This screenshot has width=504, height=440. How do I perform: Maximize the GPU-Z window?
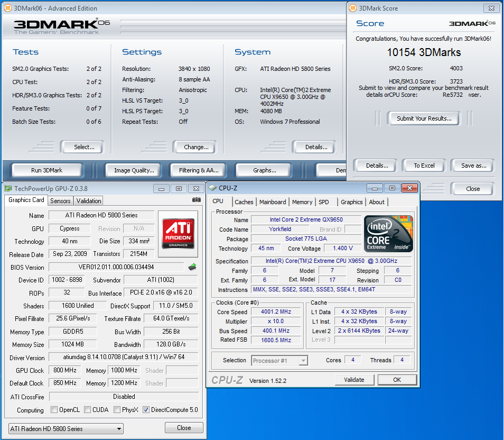179,189
